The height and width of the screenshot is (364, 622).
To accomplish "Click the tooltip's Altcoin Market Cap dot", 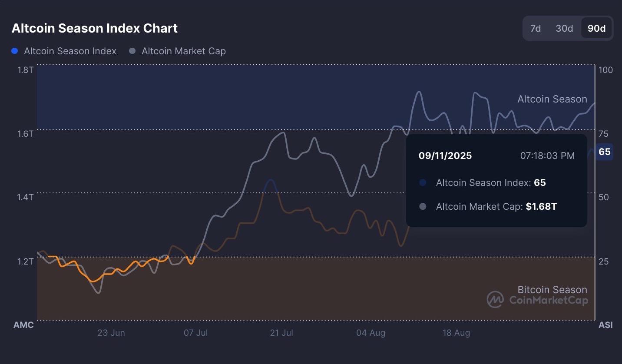I will coord(423,207).
